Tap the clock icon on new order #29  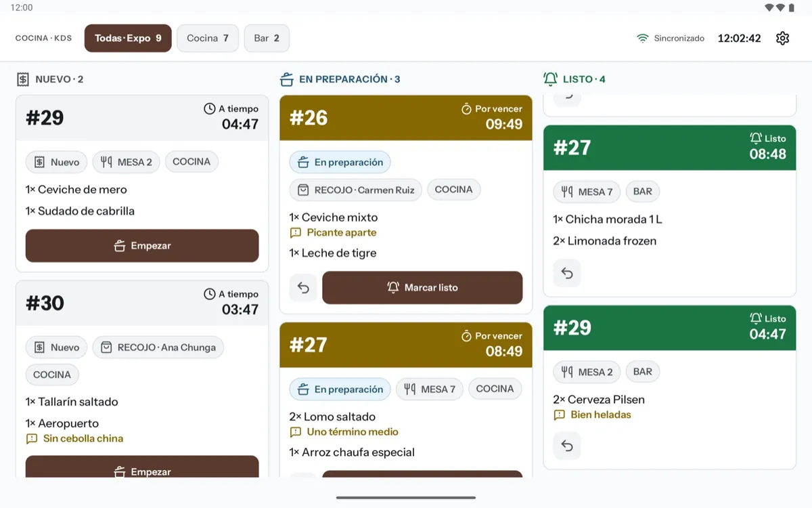[x=210, y=108]
